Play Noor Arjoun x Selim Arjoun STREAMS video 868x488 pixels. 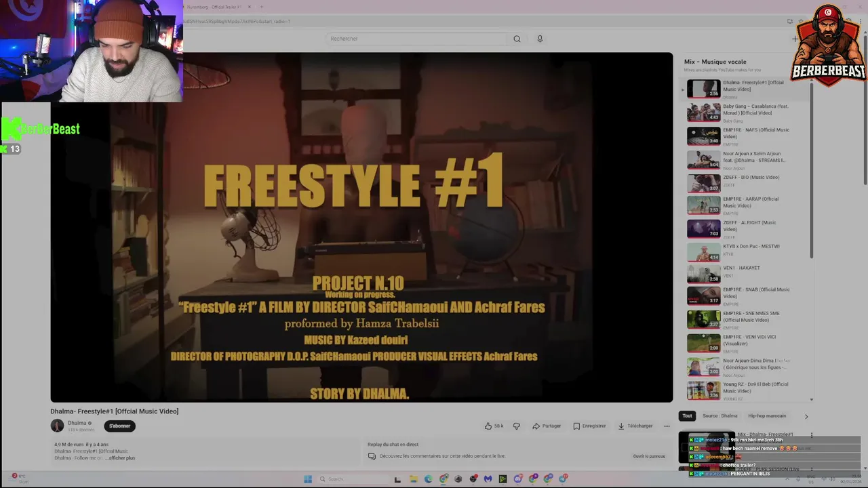(x=746, y=159)
